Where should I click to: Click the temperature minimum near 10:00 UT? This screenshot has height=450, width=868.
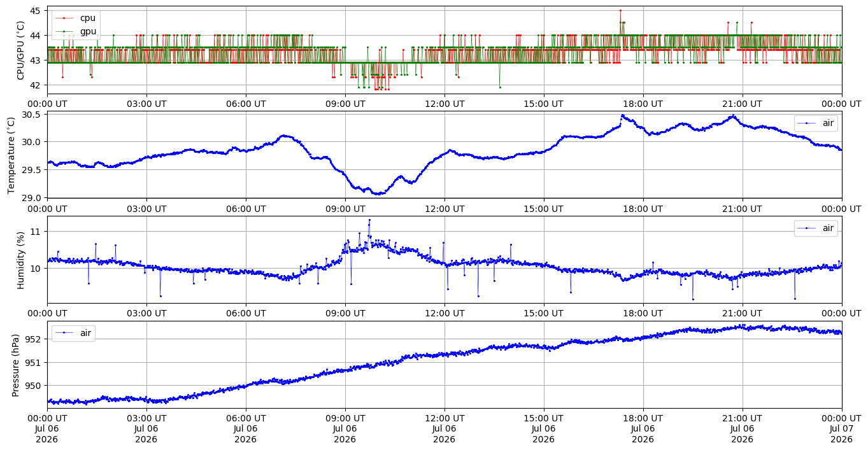pyautogui.click(x=380, y=193)
